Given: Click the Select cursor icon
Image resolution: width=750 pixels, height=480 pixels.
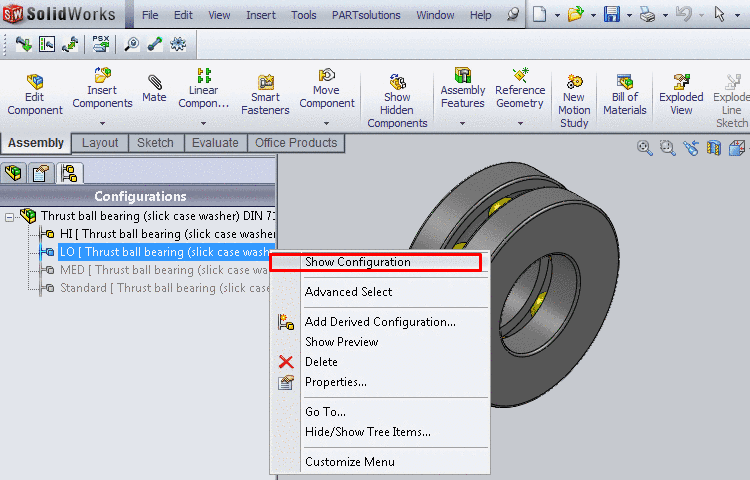Looking at the screenshot, I should [x=719, y=14].
